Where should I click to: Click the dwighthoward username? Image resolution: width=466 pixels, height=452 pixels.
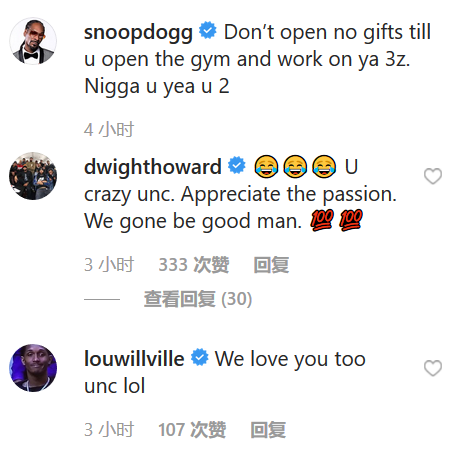(153, 167)
